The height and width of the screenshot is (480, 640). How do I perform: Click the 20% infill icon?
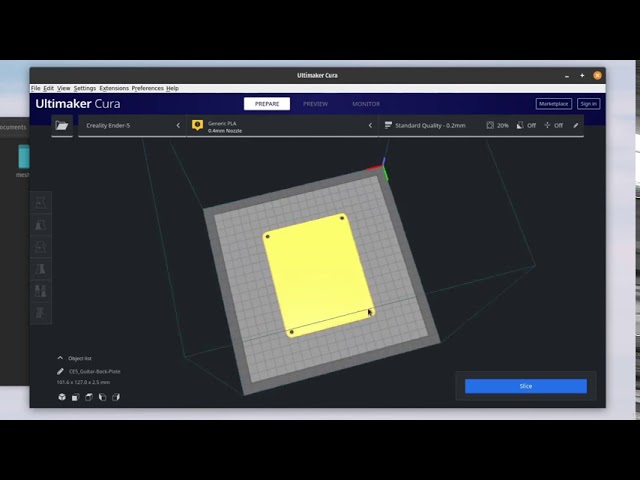pyautogui.click(x=490, y=125)
